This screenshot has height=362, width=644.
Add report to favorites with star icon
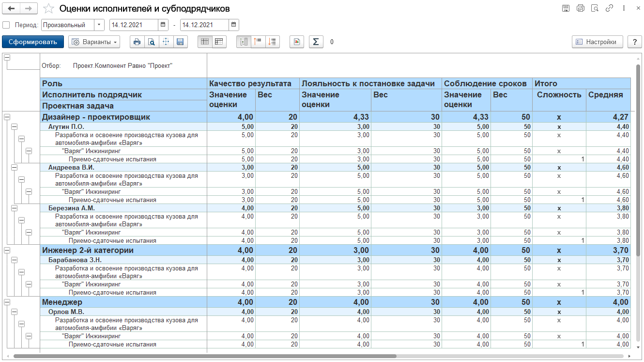(x=48, y=9)
